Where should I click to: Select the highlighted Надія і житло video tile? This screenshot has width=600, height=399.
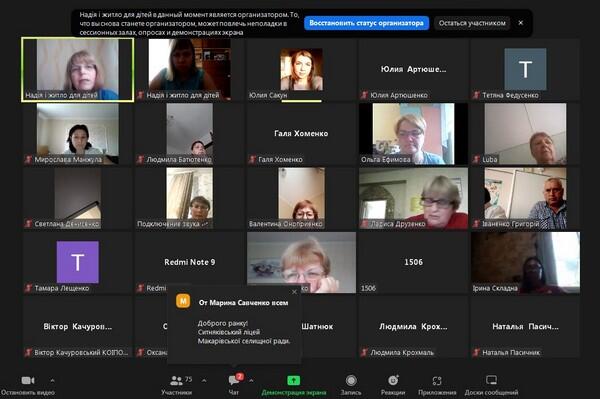pyautogui.click(x=78, y=70)
